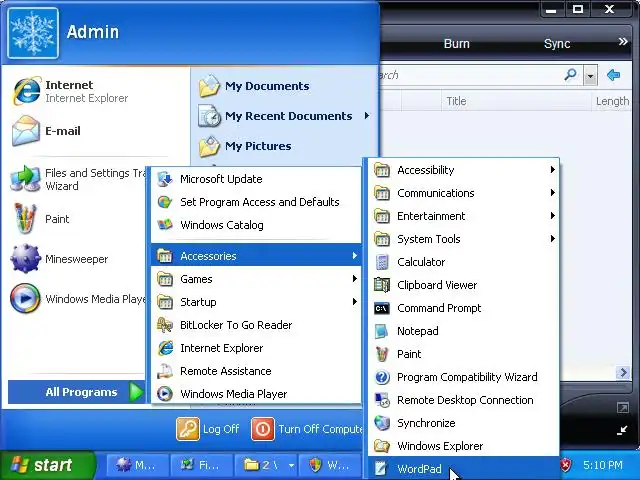Click the Admin user picture

(x=33, y=33)
